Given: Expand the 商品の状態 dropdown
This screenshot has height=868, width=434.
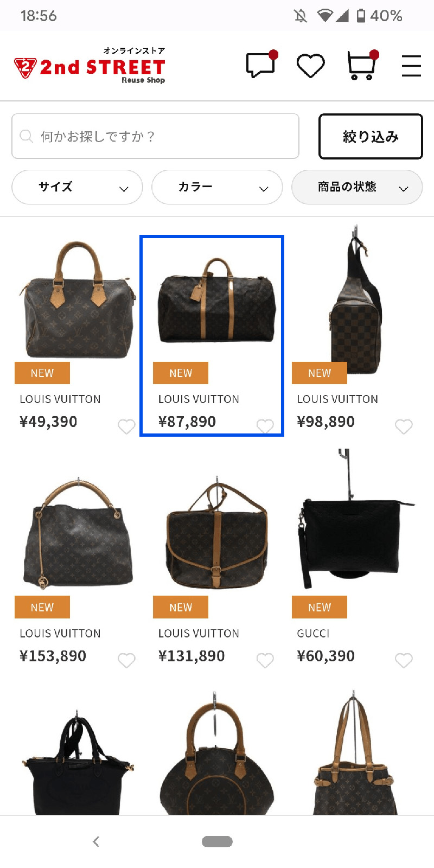Looking at the screenshot, I should (x=357, y=187).
